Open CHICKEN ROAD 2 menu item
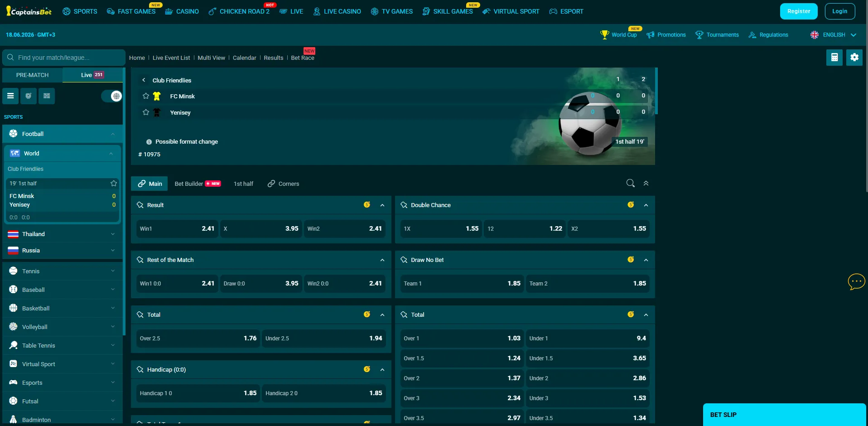The height and width of the screenshot is (426, 868). pos(239,11)
